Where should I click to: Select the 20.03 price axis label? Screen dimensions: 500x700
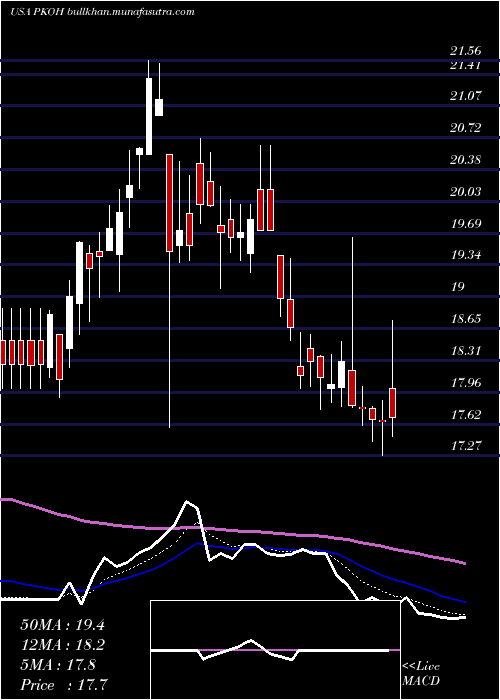468,192
